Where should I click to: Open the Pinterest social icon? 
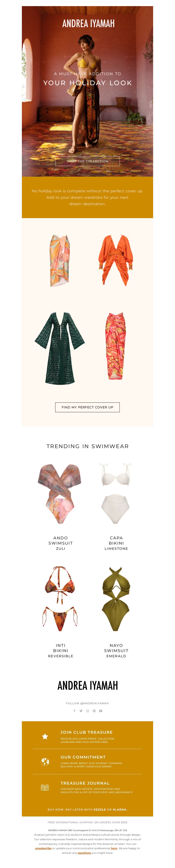(94, 711)
